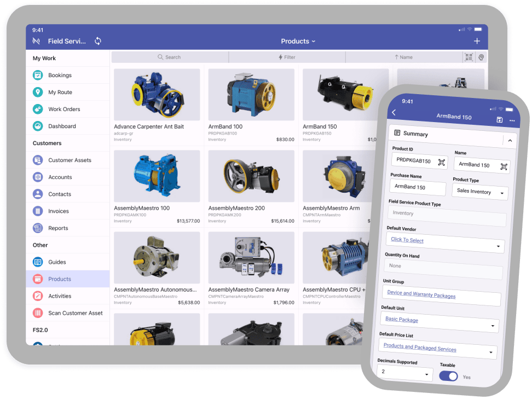Click the Invoices icon
532x399 pixels.
click(38, 211)
